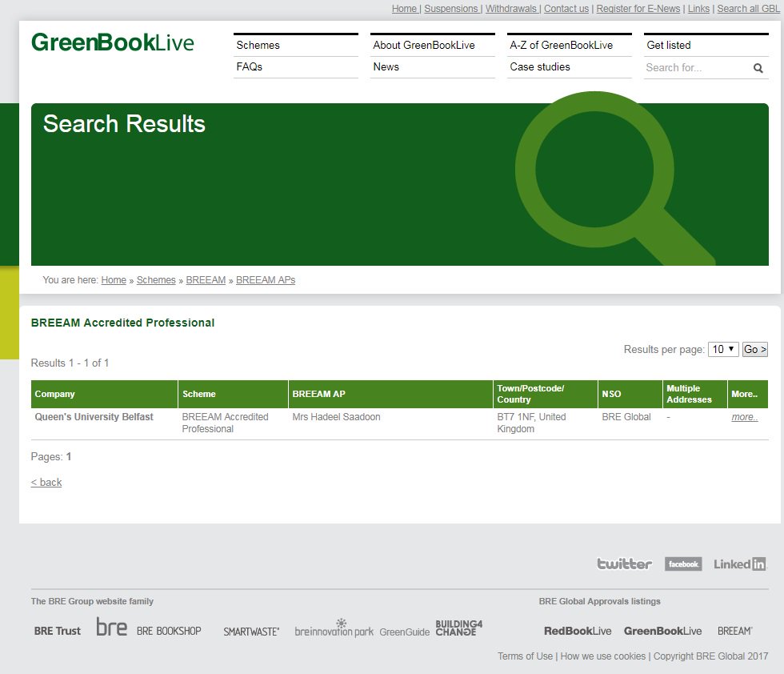Click Copyright BRE Global 2017 text
Viewport: 784px width, 674px height.
point(710,656)
